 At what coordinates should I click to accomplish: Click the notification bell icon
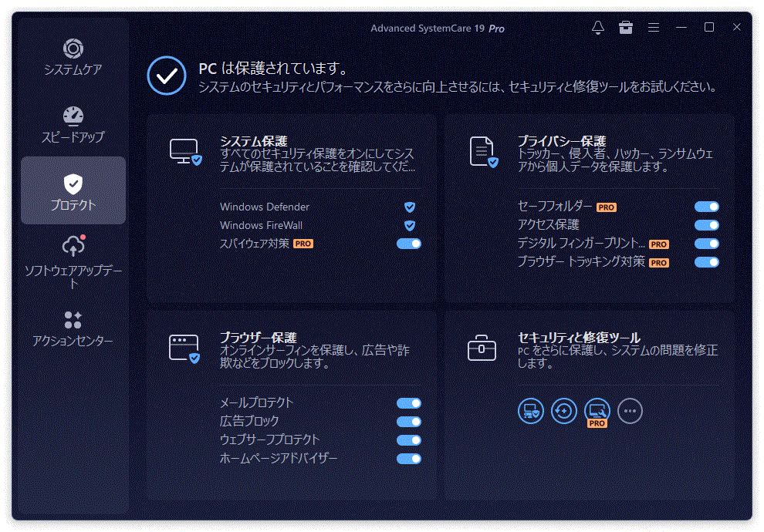pos(597,27)
